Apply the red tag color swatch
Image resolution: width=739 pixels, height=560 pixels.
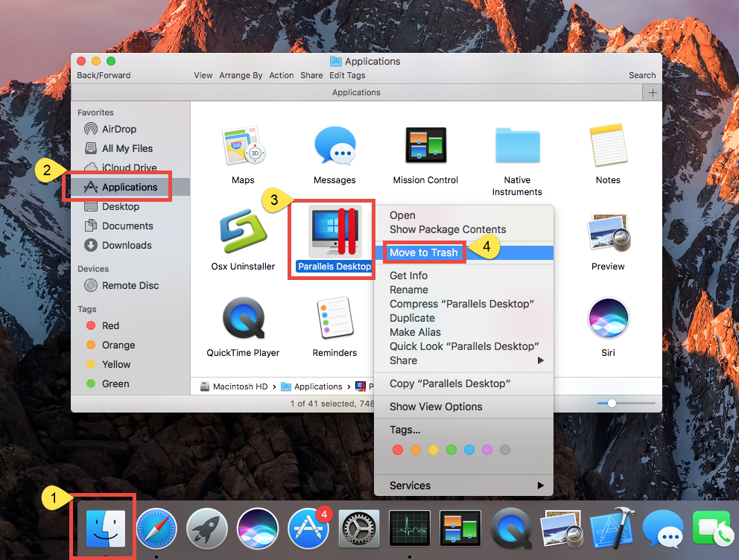398,450
